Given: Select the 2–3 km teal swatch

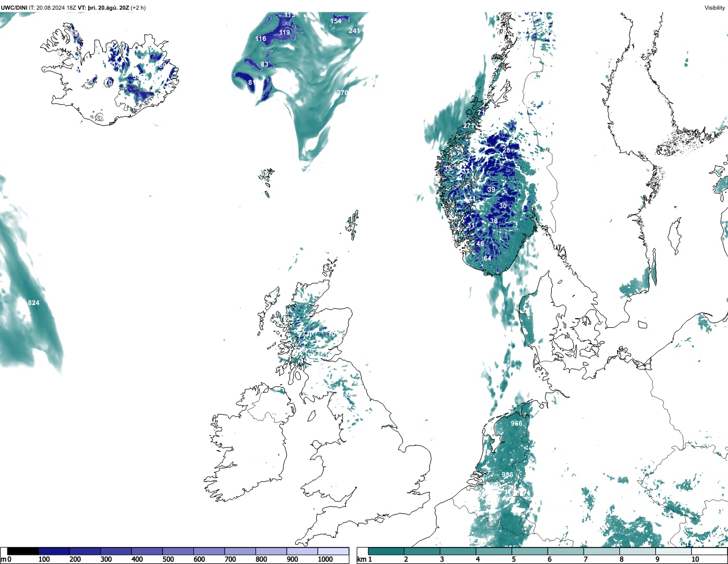Looking at the screenshot, I should coord(422,551).
